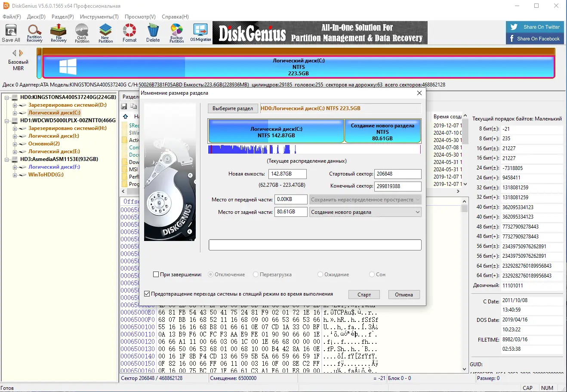Expand 'Логический диск(F:)' tree node
This screenshot has width=567, height=392.
point(15,167)
